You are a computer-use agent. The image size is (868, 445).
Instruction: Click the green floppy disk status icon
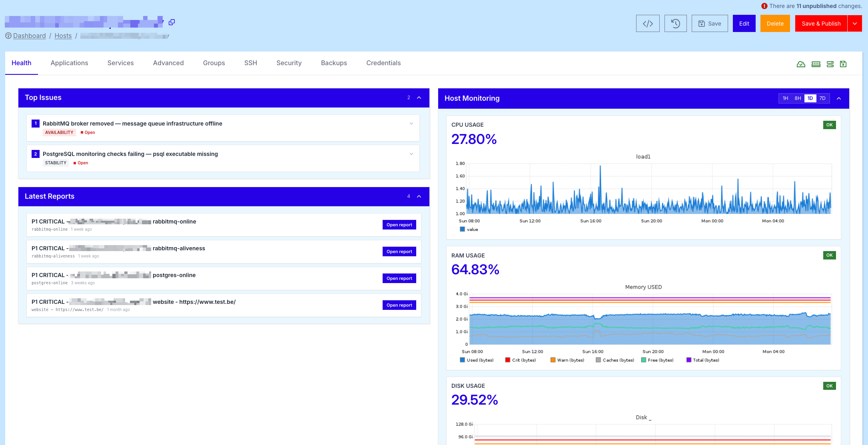click(x=843, y=64)
